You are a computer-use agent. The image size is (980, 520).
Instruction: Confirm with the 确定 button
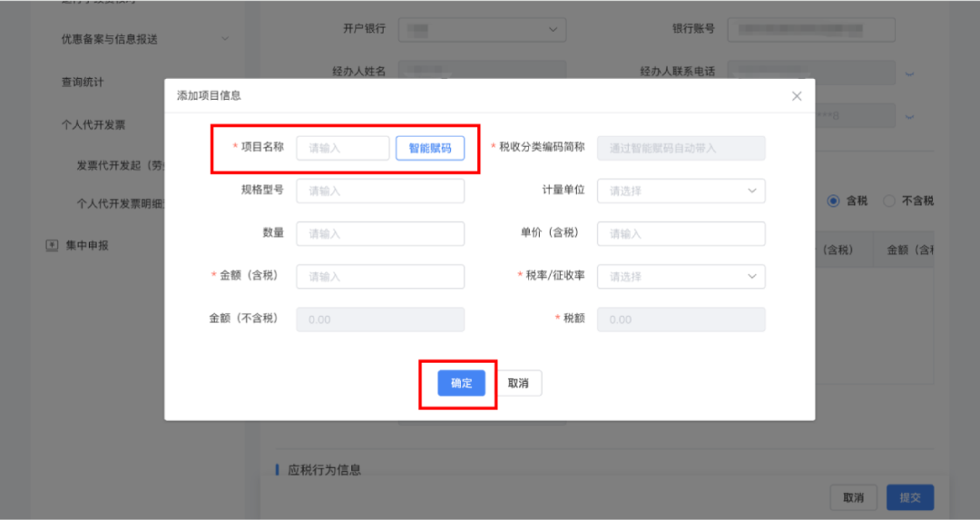(461, 383)
